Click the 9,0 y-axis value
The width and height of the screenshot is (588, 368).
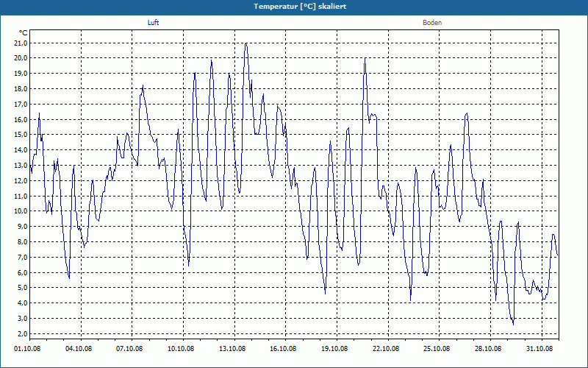[22, 227]
